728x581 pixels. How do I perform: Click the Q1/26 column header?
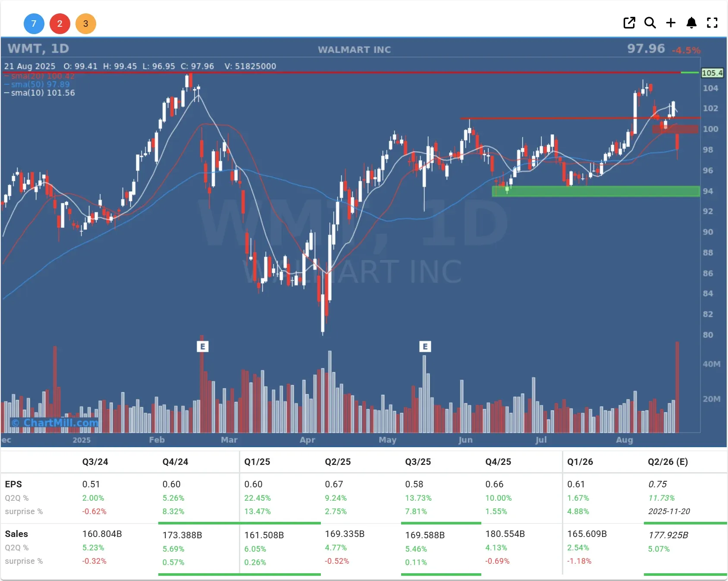pos(580,462)
